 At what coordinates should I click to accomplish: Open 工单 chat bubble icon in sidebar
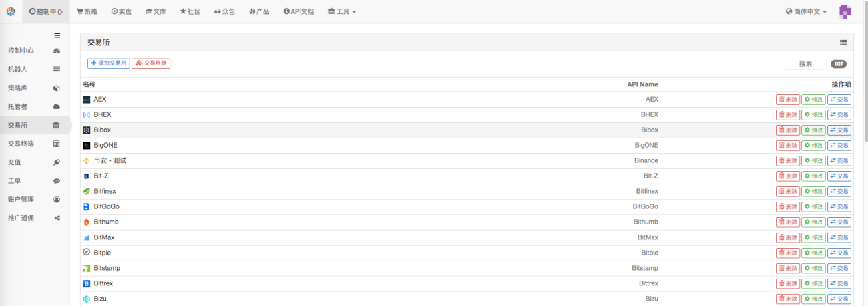57,181
